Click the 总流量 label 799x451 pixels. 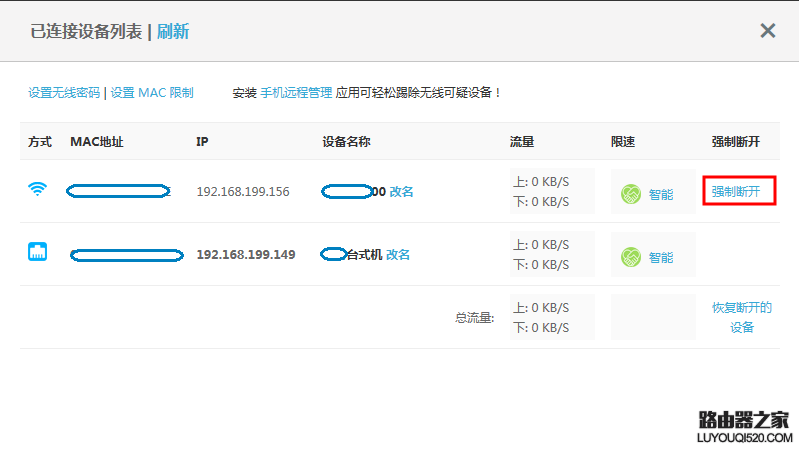474,318
